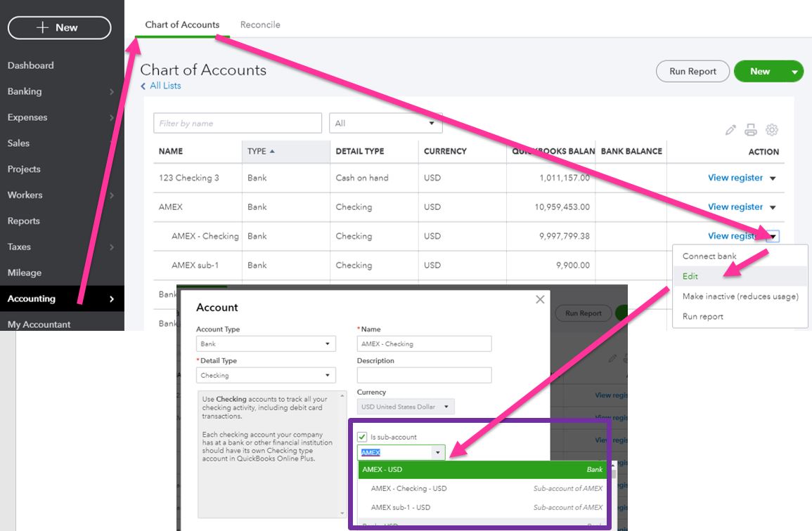Image resolution: width=812 pixels, height=531 pixels.
Task: Select the Chart of Accounts tab
Action: (x=182, y=25)
